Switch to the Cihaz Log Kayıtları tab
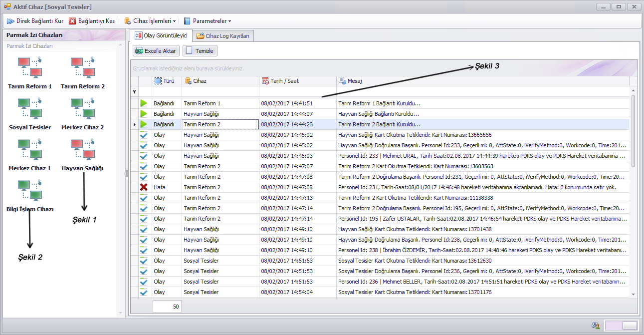The height and width of the screenshot is (335, 644). tap(223, 36)
